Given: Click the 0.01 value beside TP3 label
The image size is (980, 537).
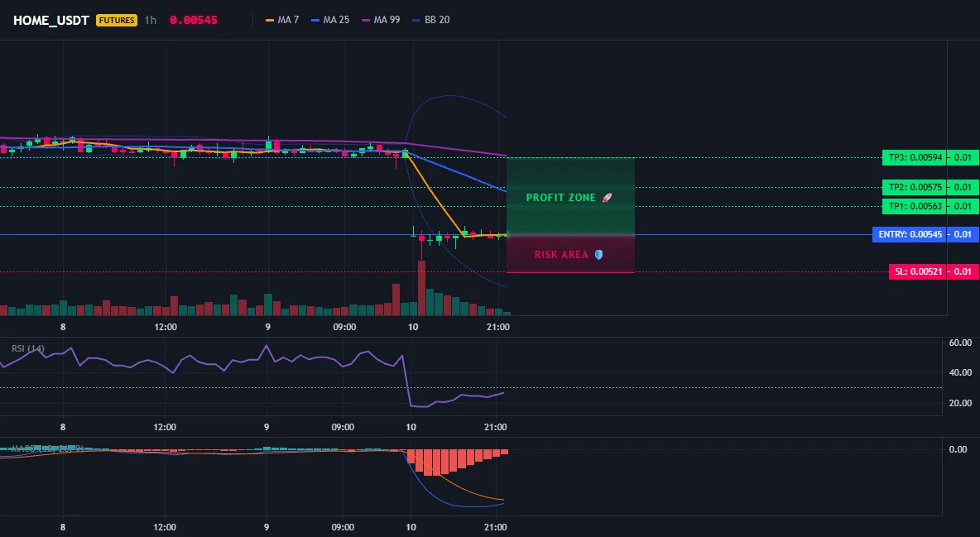Looking at the screenshot, I should tap(963, 157).
